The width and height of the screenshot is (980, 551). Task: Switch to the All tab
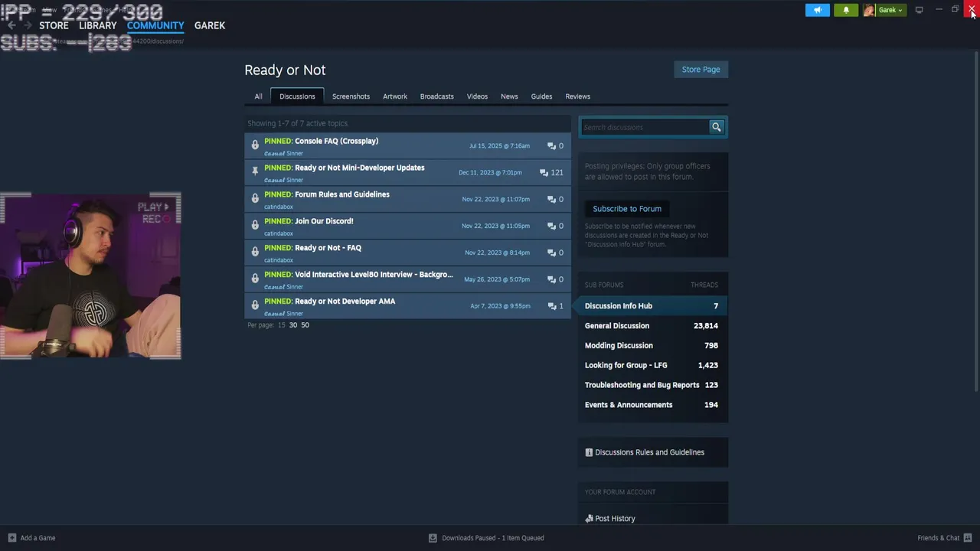tap(258, 96)
